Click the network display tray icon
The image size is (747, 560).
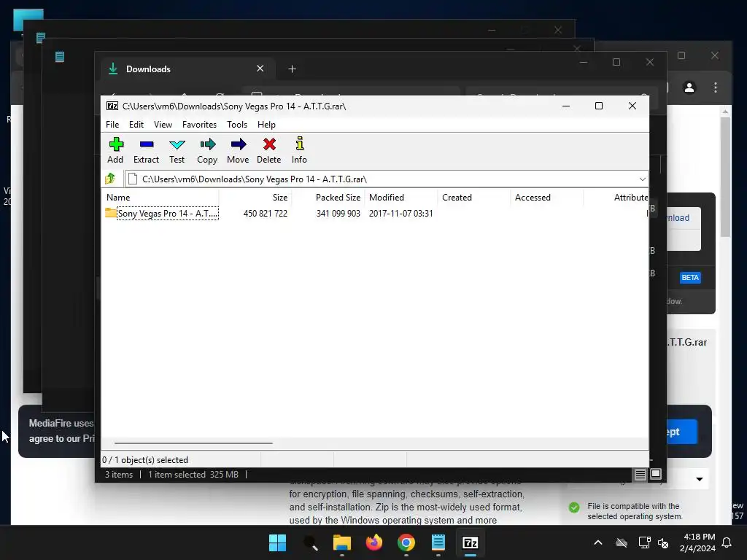pyautogui.click(x=644, y=542)
